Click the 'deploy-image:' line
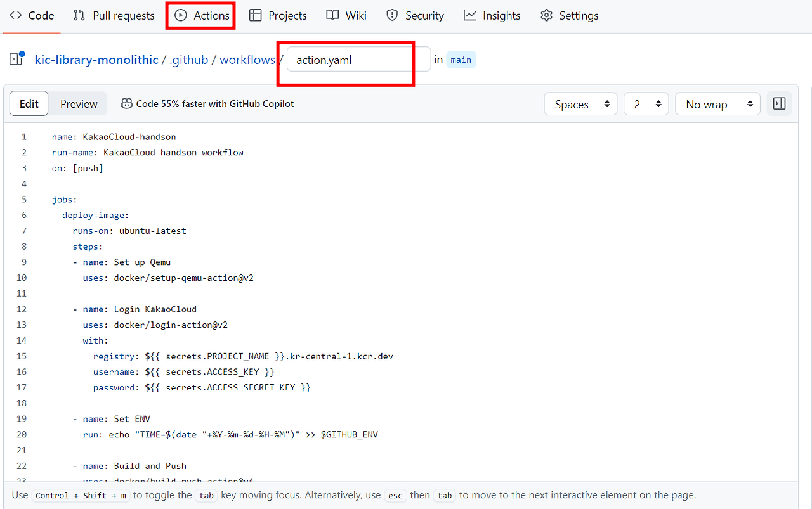The image size is (812, 509). 96,216
